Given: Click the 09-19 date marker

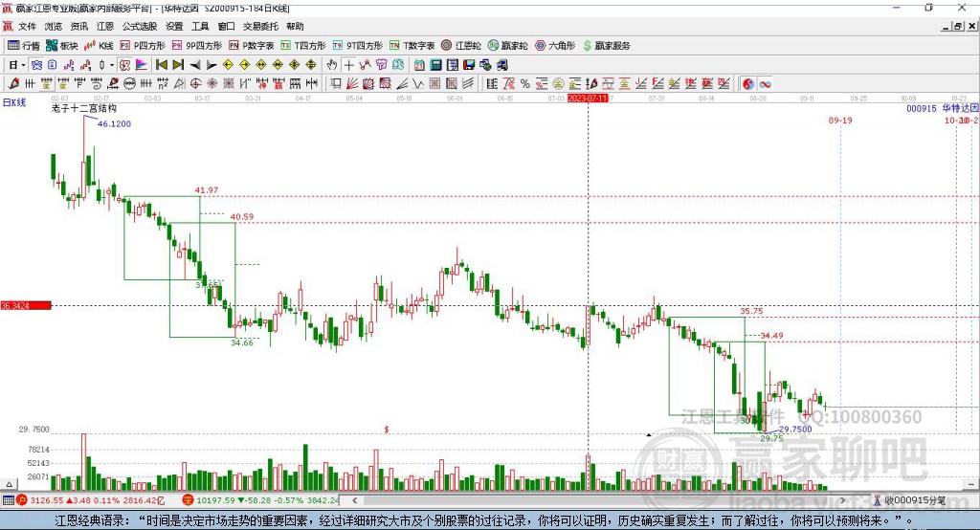Looking at the screenshot, I should [840, 120].
